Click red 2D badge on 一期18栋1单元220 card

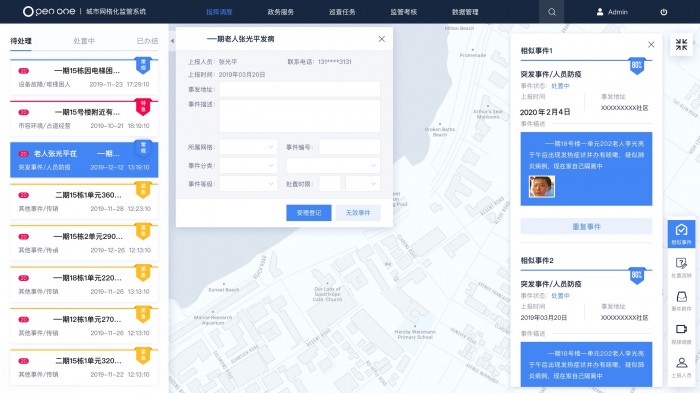pyautogui.click(x=24, y=278)
